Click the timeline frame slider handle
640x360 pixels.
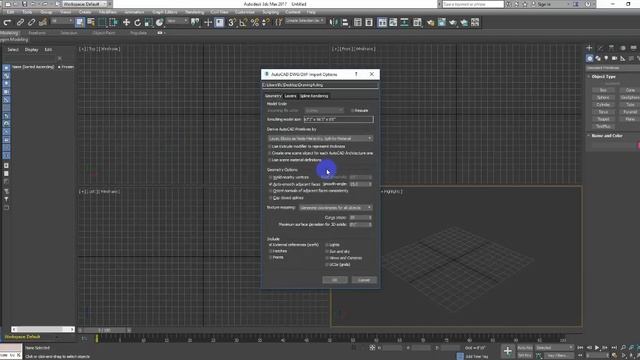click(x=104, y=330)
